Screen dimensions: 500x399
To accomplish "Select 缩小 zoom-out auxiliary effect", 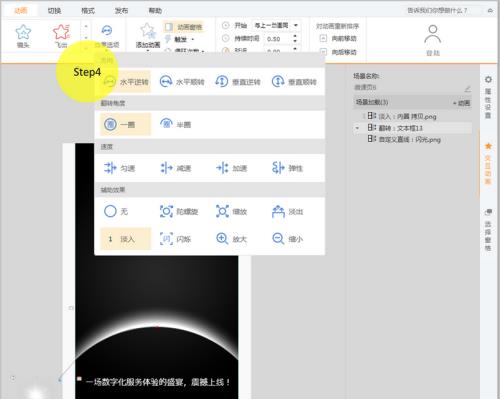I will [287, 239].
